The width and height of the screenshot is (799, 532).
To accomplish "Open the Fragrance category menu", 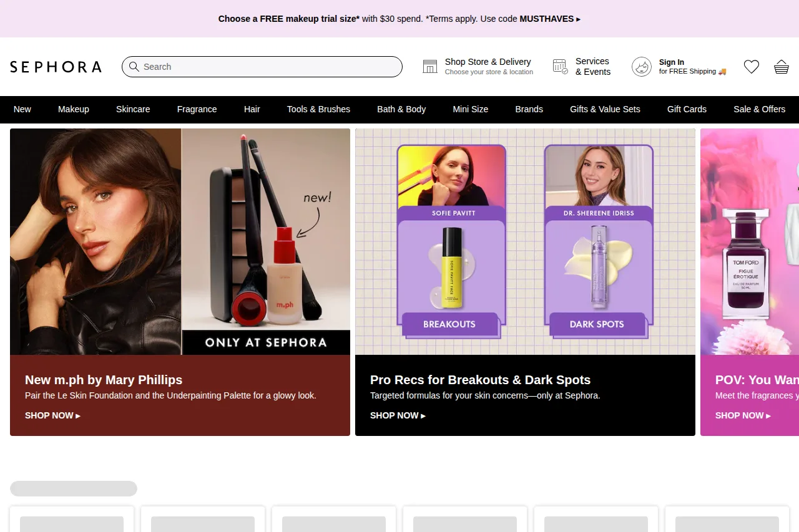I will 197,109.
